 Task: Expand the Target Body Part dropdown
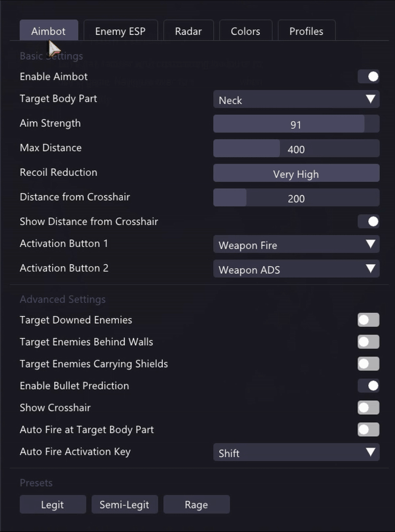[x=296, y=99]
